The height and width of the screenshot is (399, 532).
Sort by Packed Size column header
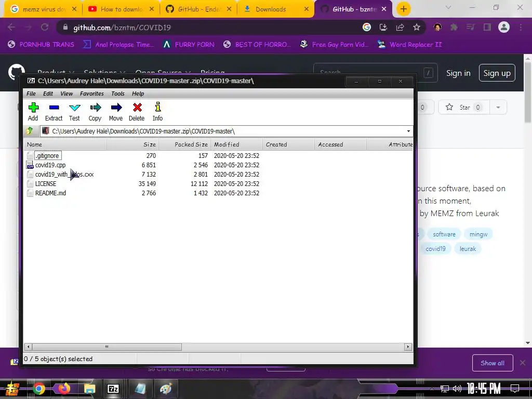coord(184,144)
